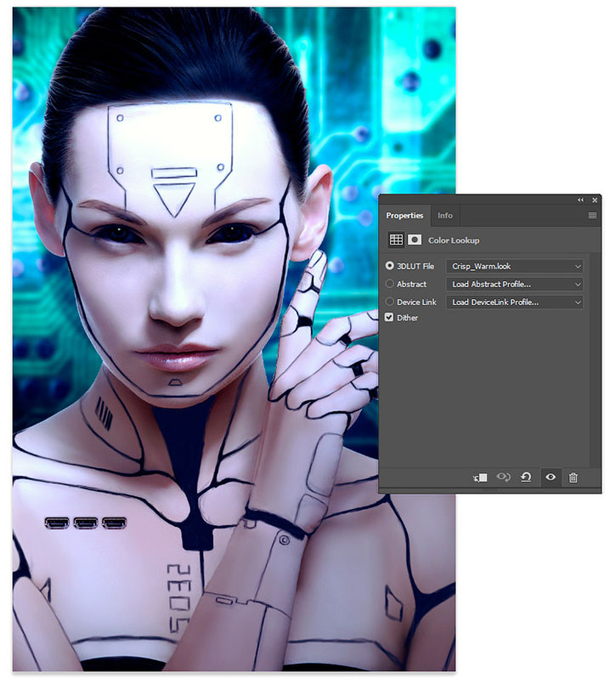Toggle layer visibility eye icon
This screenshot has height=684, width=616.
tap(551, 478)
